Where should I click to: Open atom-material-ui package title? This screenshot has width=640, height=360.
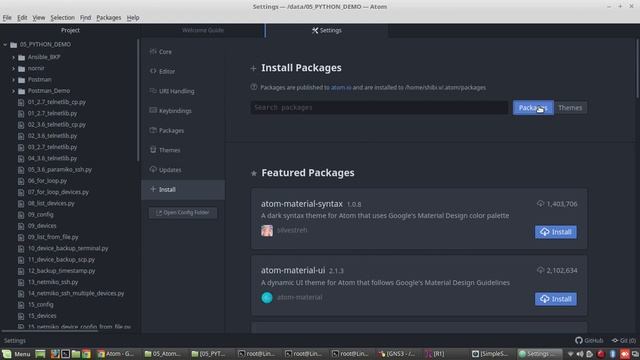pos(293,270)
